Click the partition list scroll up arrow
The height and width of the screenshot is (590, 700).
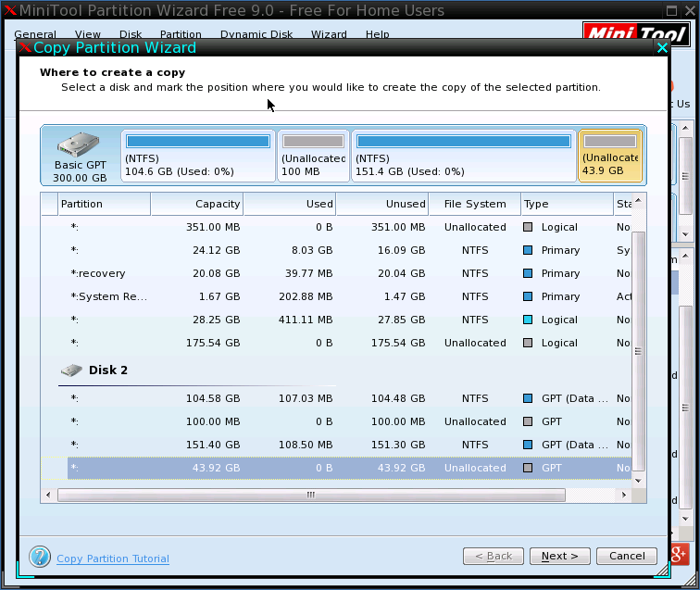[638, 201]
